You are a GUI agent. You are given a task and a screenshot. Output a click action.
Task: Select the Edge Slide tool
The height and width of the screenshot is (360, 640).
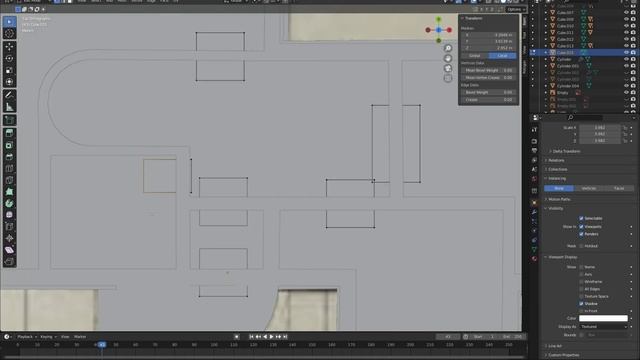pos(9,227)
